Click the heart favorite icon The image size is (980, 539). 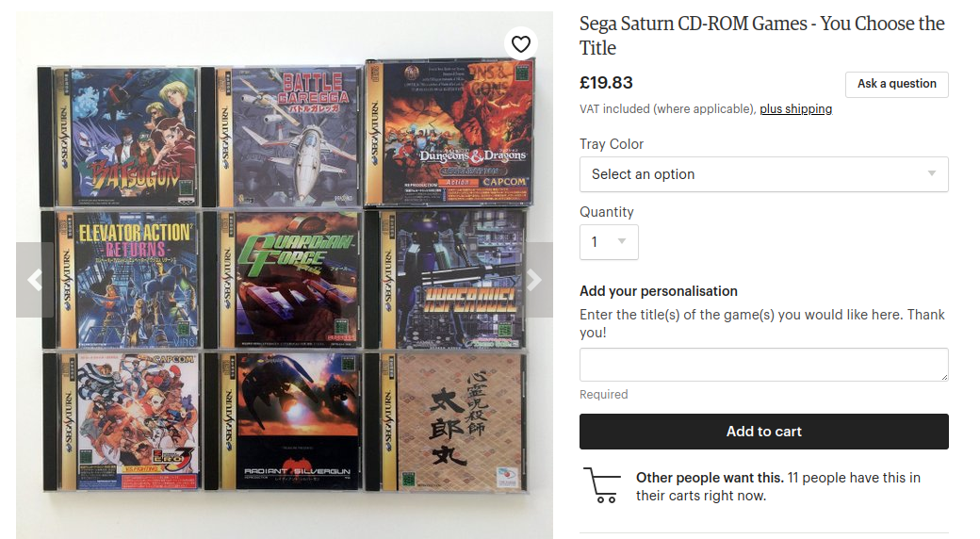pos(521,43)
